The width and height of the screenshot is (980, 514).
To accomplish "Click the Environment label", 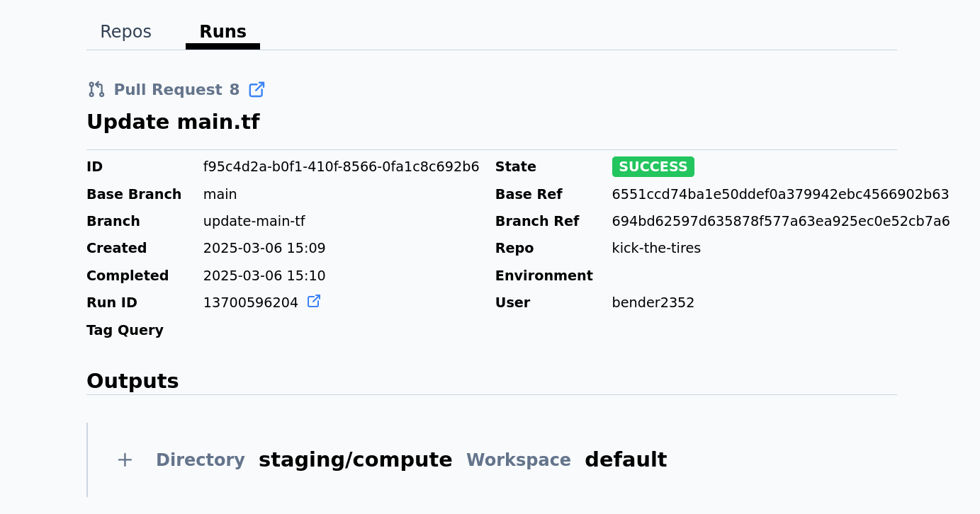I will (543, 276).
